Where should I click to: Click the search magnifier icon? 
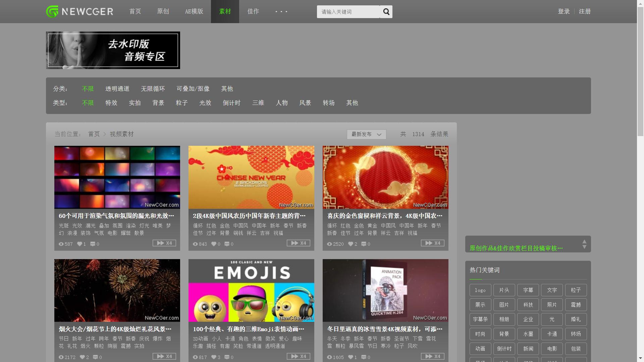tap(386, 12)
